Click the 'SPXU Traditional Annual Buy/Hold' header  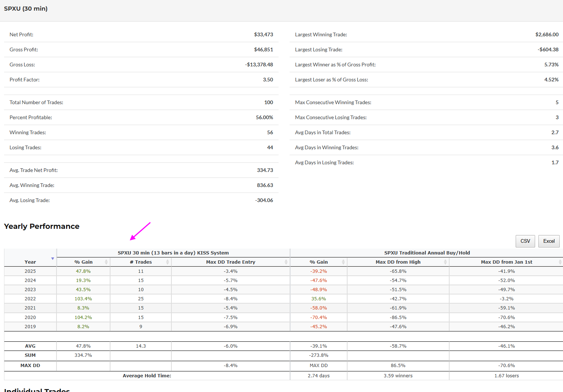[427, 253]
